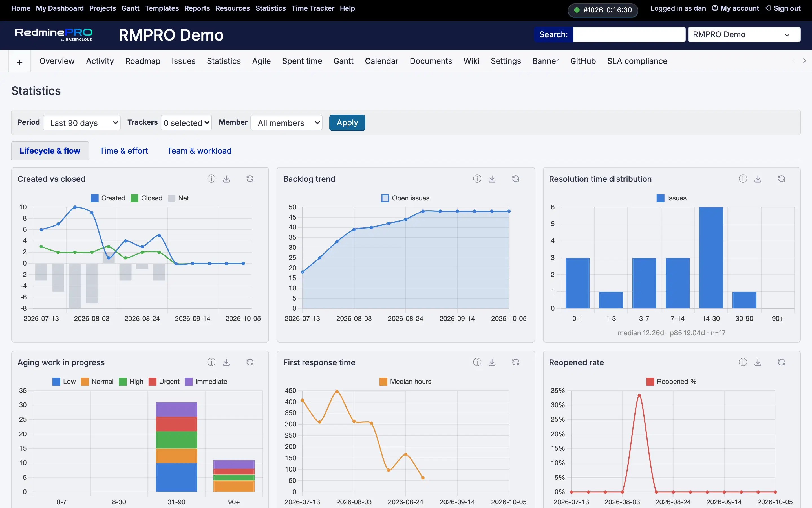
Task: Download First response time chart
Action: coord(492,362)
